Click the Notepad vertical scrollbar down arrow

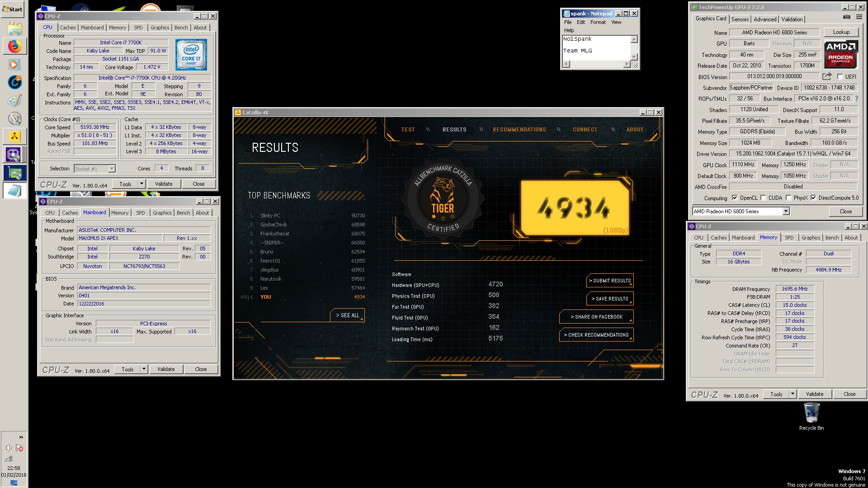point(634,57)
